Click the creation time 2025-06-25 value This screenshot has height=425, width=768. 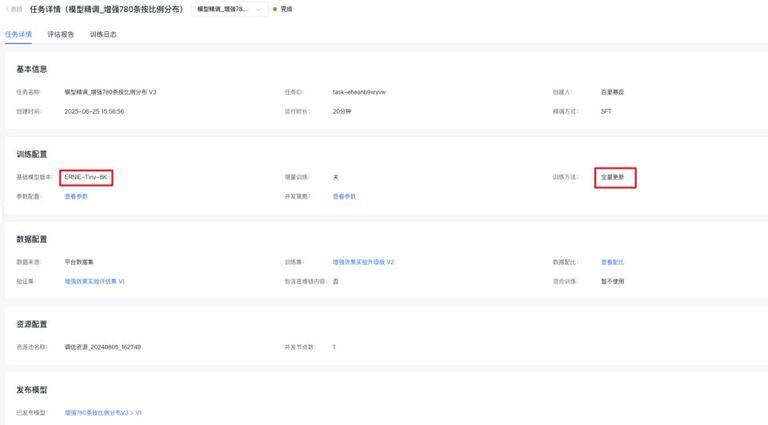click(94, 111)
